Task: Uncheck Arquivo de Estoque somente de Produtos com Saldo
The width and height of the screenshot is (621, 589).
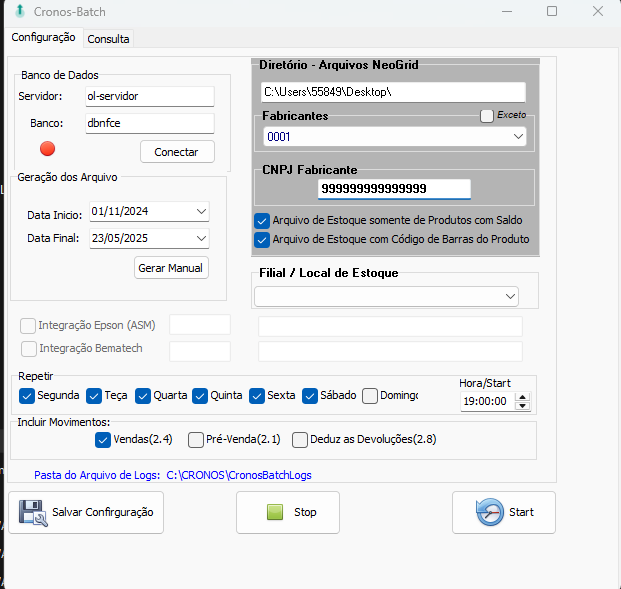Action: (262, 221)
